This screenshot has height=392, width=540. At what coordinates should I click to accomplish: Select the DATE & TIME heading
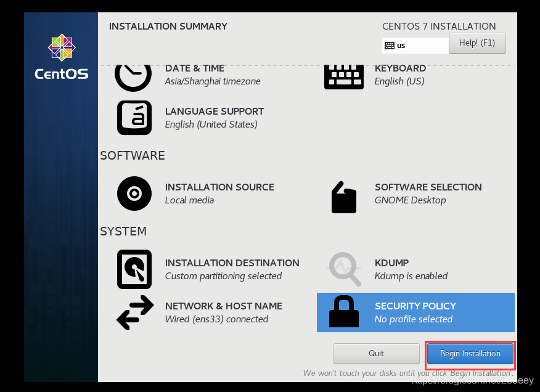pos(195,68)
